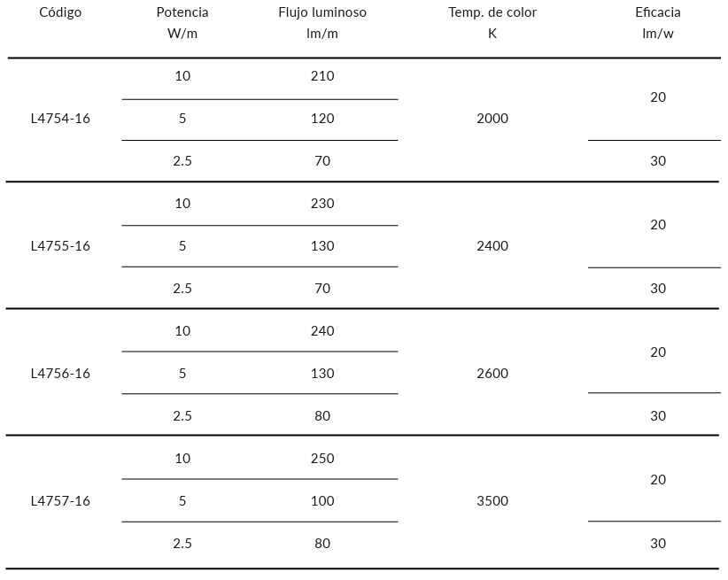Select the 120 luminous flux cell

[322, 119]
